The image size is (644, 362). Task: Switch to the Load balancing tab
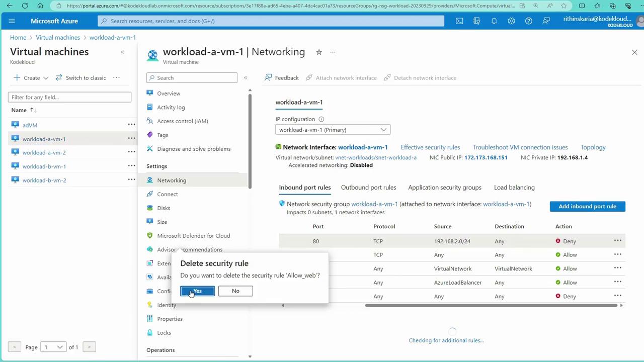pos(514,188)
